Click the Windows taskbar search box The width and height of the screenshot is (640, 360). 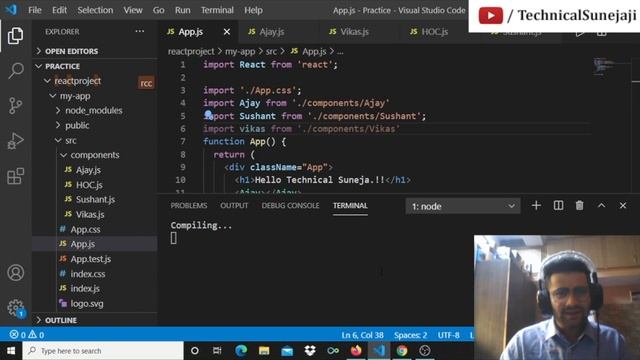(x=103, y=351)
